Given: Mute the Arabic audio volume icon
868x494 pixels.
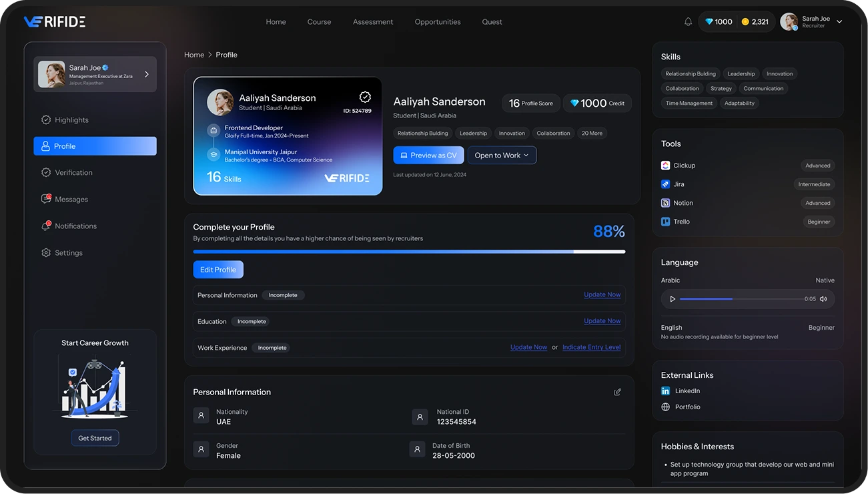Looking at the screenshot, I should 823,299.
